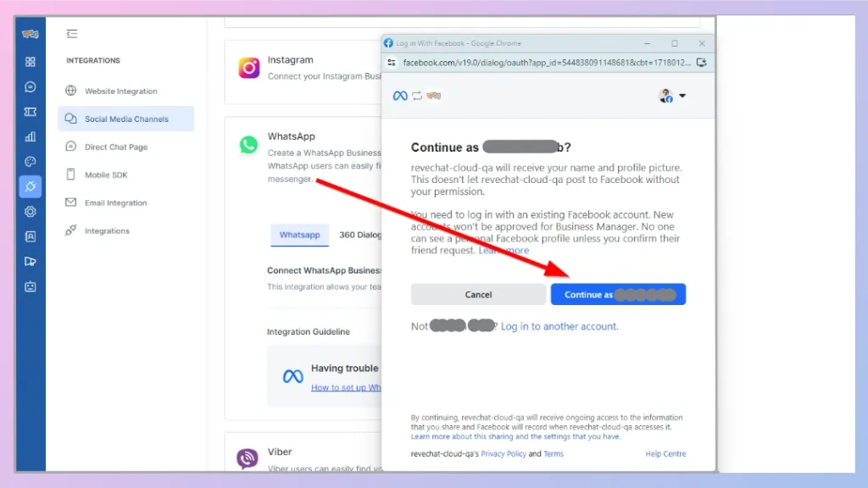Close the Log in With Facebook window
The width and height of the screenshot is (868, 488).
[x=702, y=43]
